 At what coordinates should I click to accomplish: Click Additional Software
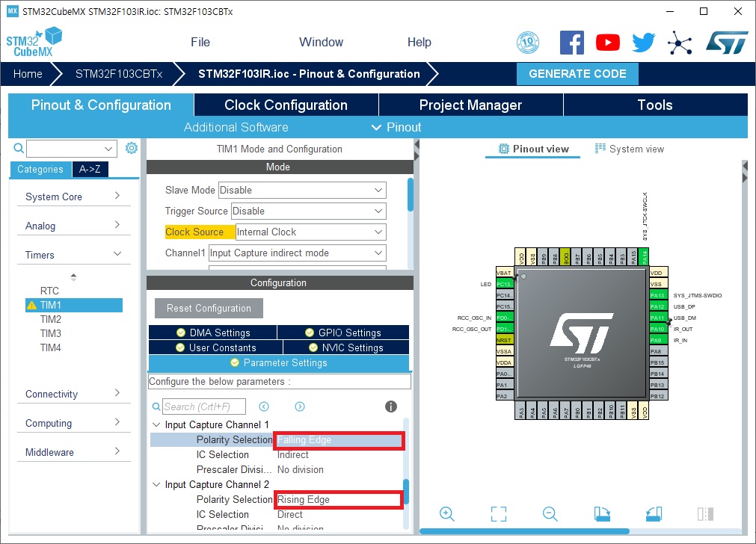tap(236, 127)
